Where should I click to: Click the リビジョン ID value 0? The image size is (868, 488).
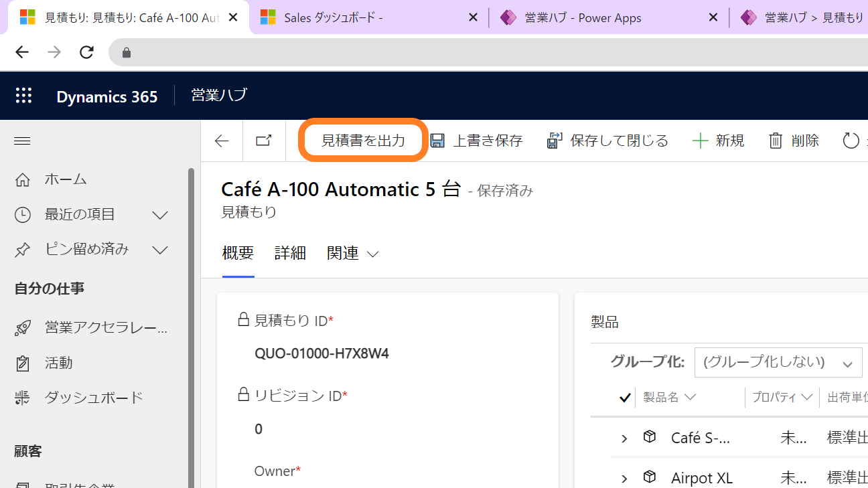259,429
